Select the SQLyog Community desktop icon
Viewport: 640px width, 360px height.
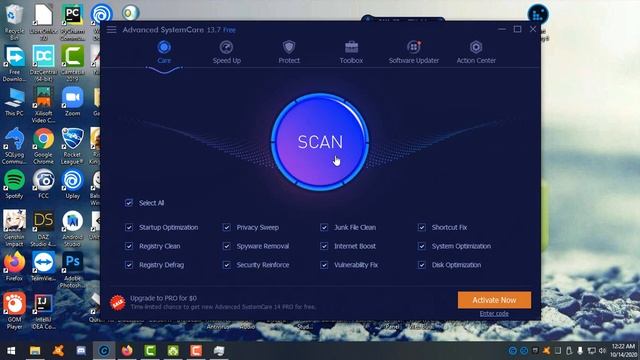(14, 146)
